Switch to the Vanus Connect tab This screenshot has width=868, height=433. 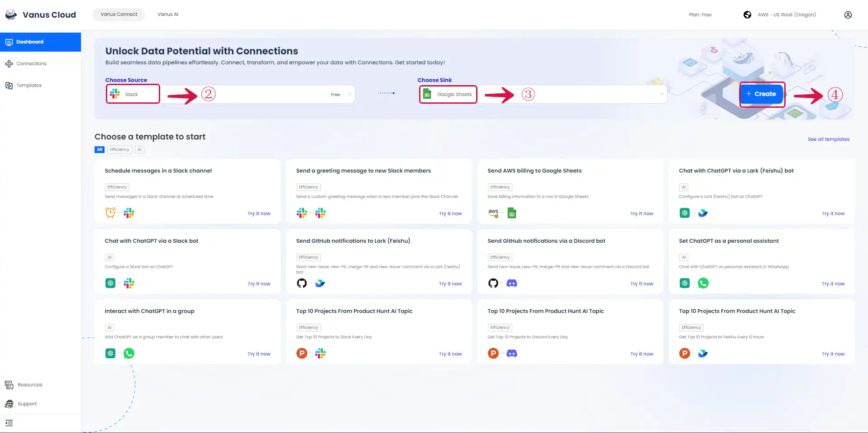coord(119,14)
